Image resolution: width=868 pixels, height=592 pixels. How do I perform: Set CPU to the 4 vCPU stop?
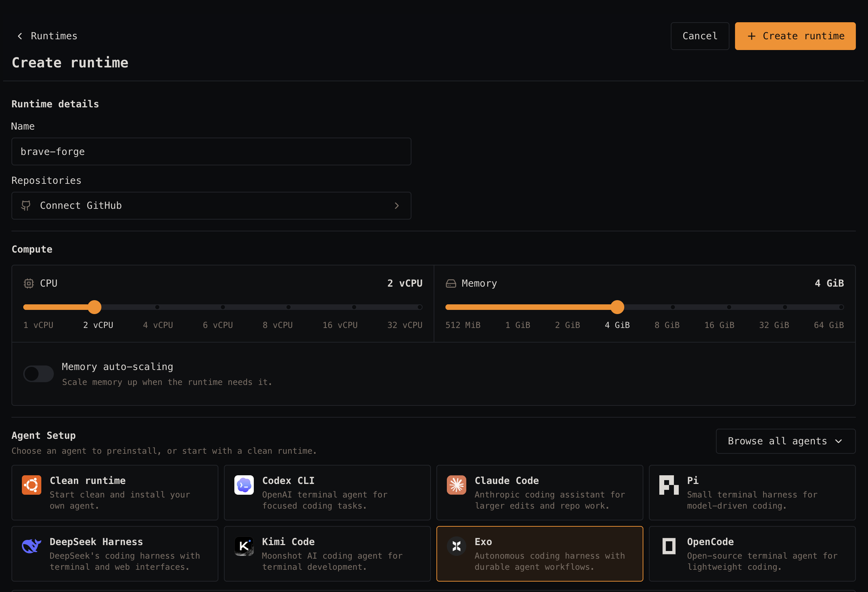(x=157, y=307)
